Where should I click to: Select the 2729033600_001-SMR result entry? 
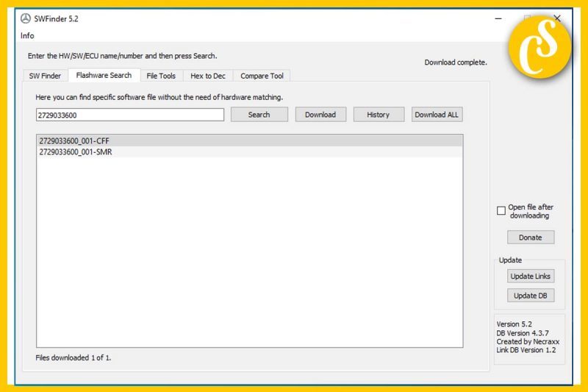[76, 152]
